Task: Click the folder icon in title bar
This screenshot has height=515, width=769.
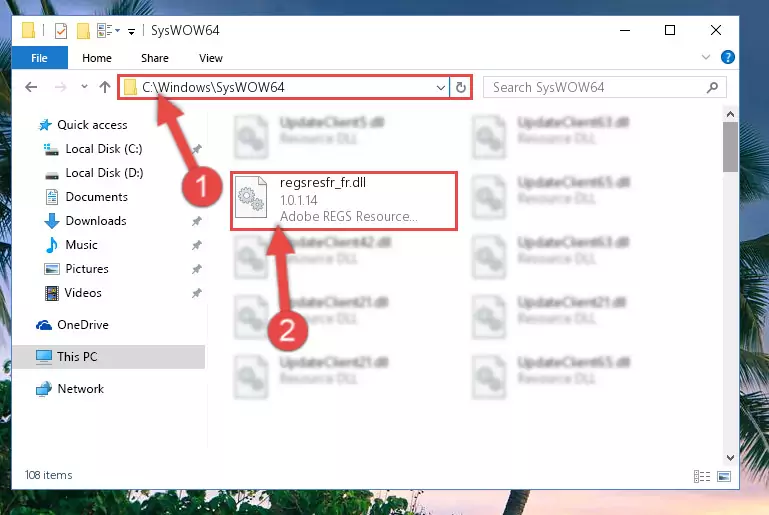Action: click(28, 30)
